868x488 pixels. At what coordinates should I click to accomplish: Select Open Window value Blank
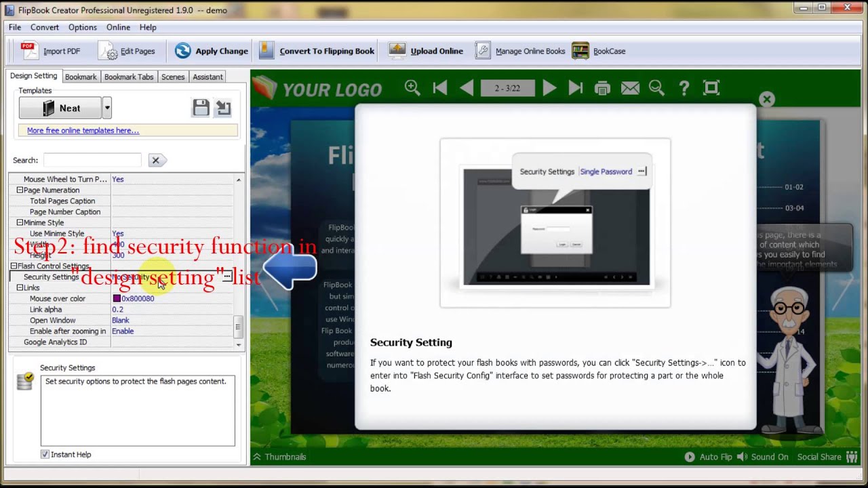[120, 320]
